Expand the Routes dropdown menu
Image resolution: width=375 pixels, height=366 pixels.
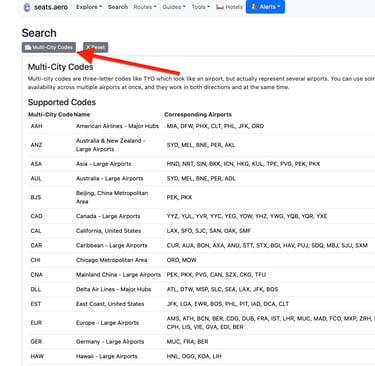coord(145,7)
